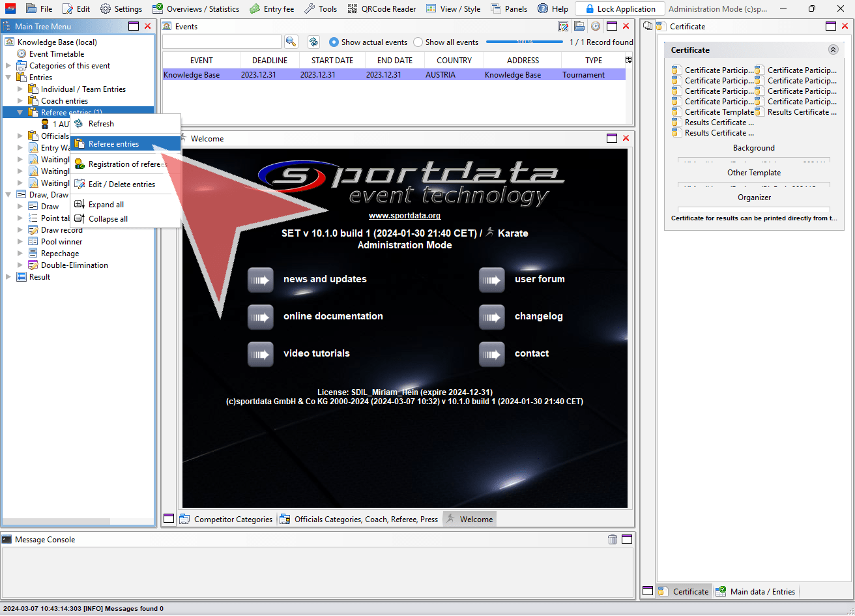Click the search magnifier icon in Events
This screenshot has height=616, width=855.
pos(291,42)
